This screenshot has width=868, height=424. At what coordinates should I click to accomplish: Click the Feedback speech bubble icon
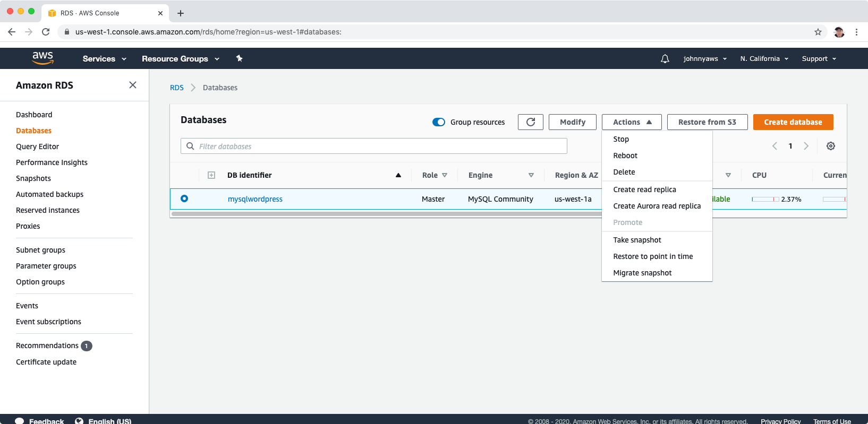pos(20,421)
